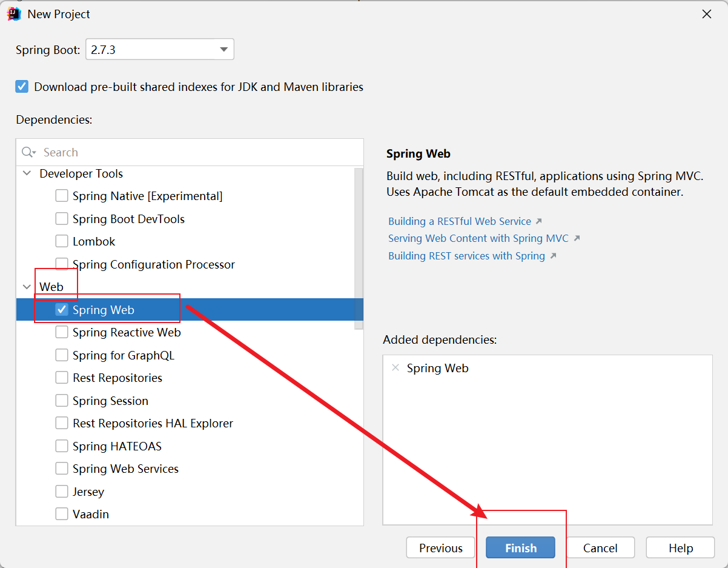This screenshot has width=728, height=568.
Task: Open the Spring Boot version dropdown
Action: pos(223,50)
